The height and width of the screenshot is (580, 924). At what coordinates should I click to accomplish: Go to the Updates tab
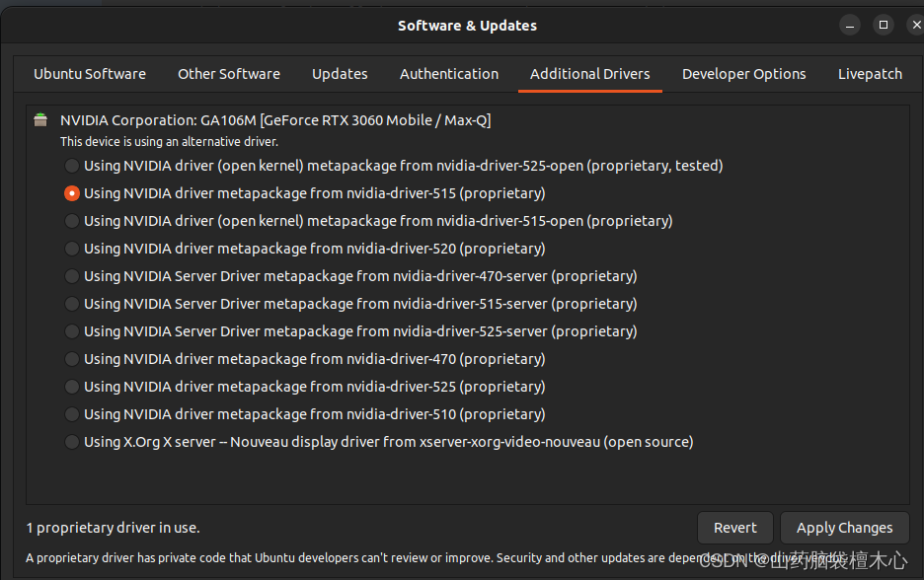[340, 74]
